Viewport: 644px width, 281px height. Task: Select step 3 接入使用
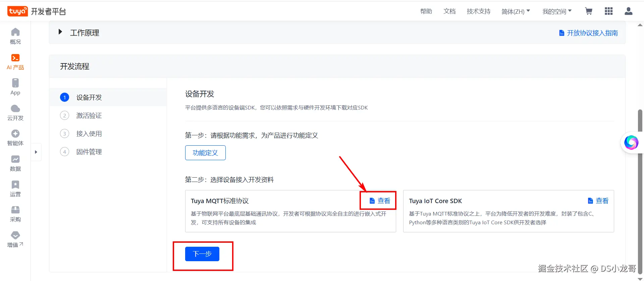(108, 134)
